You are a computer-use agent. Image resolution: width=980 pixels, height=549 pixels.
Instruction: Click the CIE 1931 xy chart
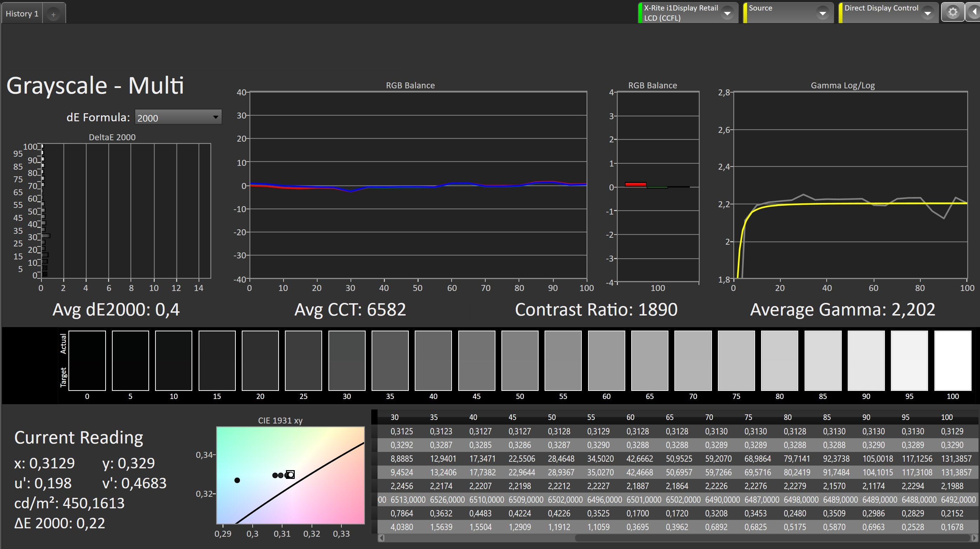(290, 475)
